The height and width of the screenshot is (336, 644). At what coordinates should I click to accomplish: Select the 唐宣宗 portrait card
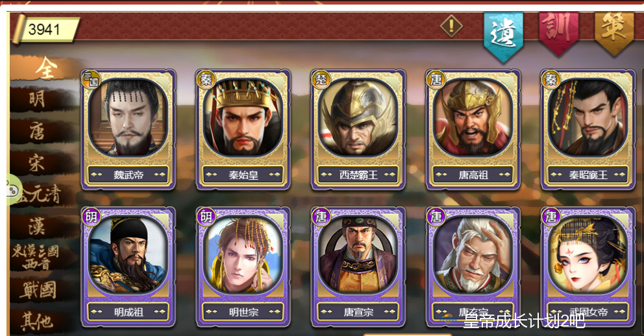coord(358,267)
